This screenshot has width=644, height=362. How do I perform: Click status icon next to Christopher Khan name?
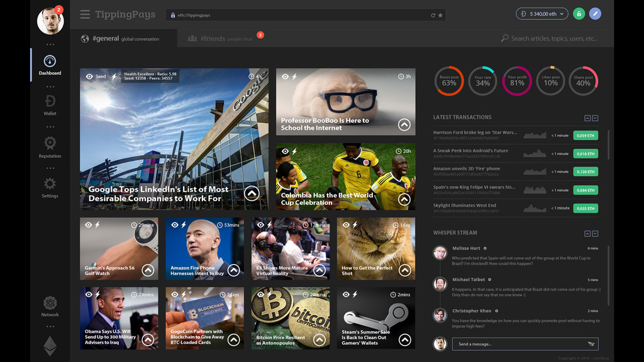pos(496,311)
